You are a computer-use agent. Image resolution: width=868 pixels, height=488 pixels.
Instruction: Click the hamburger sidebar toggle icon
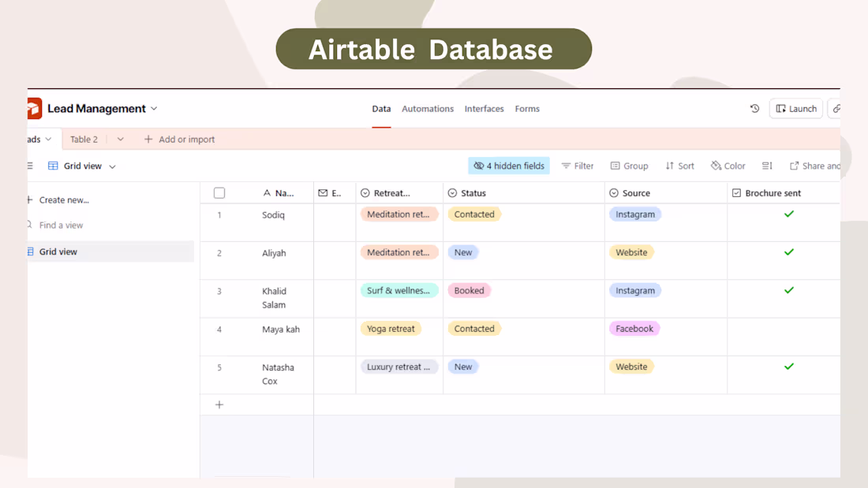30,166
